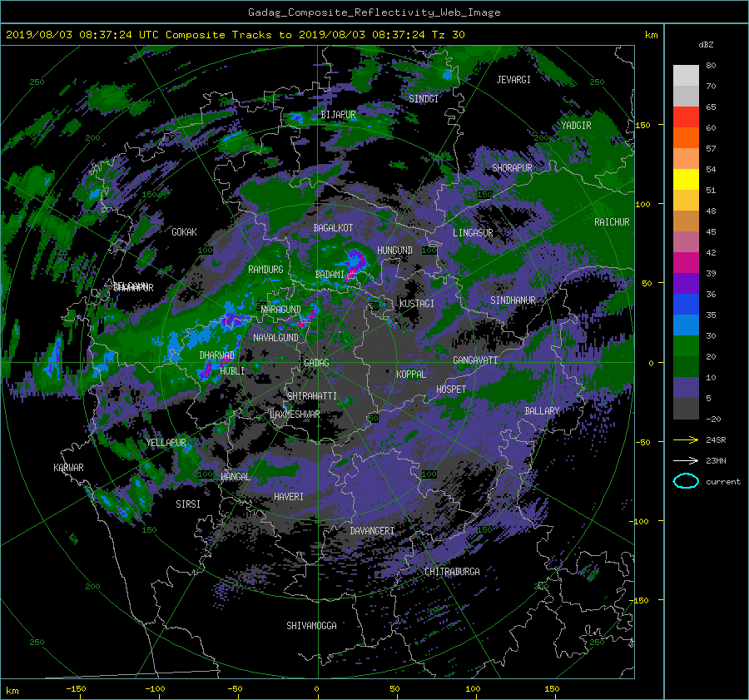Image resolution: width=749 pixels, height=700 pixels.
Task: Click the SHORAPUR city label
Action: click(x=512, y=168)
